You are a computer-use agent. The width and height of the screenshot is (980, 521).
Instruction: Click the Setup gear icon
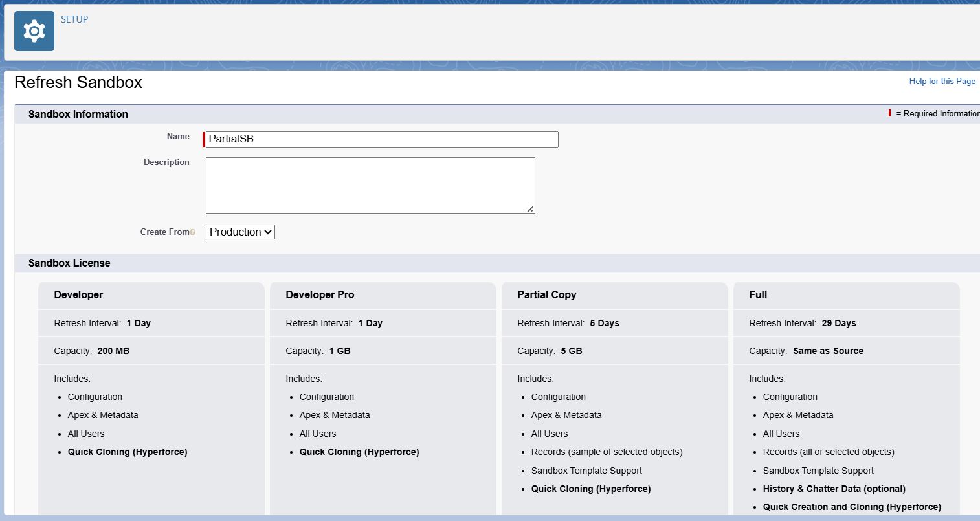(34, 31)
